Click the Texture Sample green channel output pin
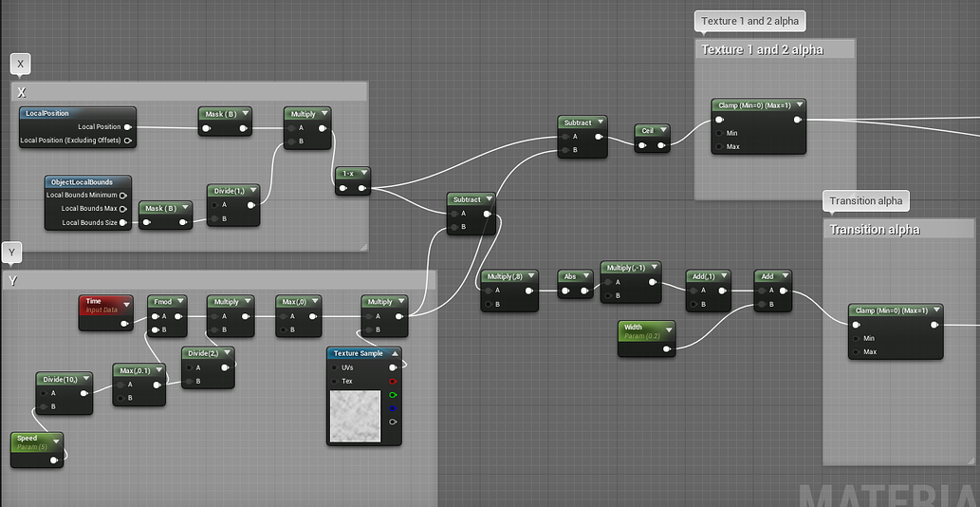Viewport: 980px width, 507px height. [x=393, y=394]
